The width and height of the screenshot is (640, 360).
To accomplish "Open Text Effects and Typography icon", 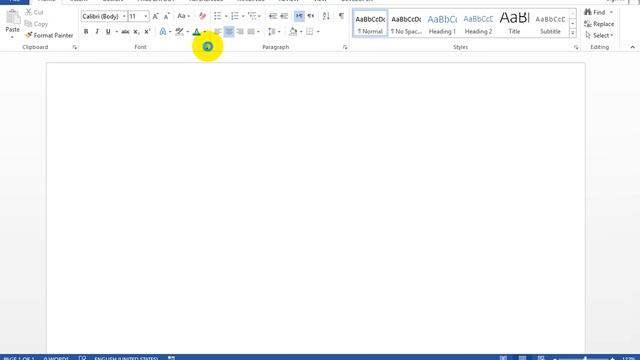I will click(x=163, y=31).
